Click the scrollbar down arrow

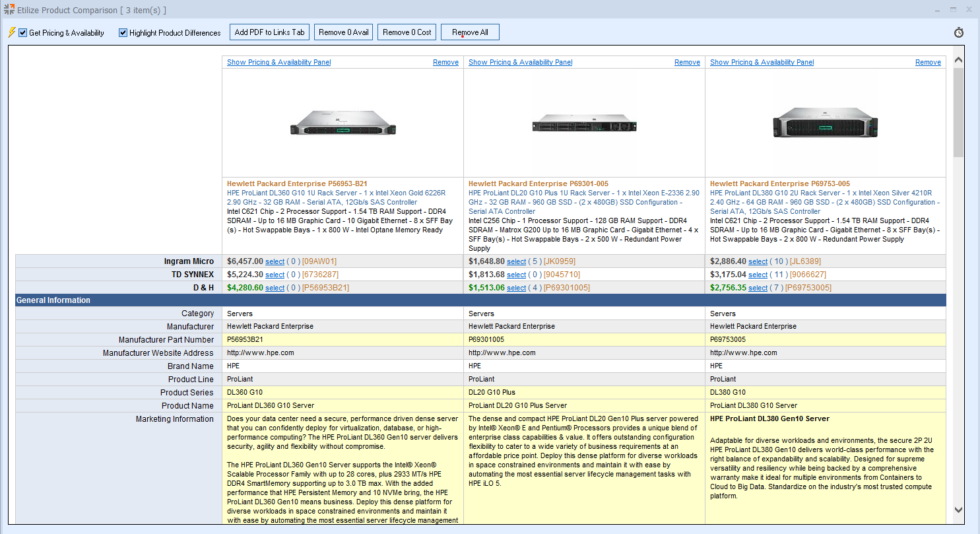tap(958, 510)
